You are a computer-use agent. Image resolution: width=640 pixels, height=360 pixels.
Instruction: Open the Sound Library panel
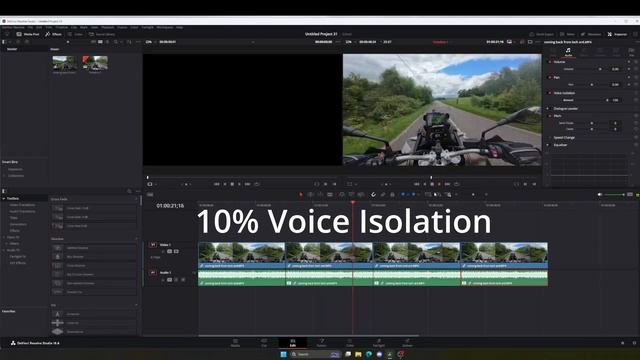[x=102, y=34]
